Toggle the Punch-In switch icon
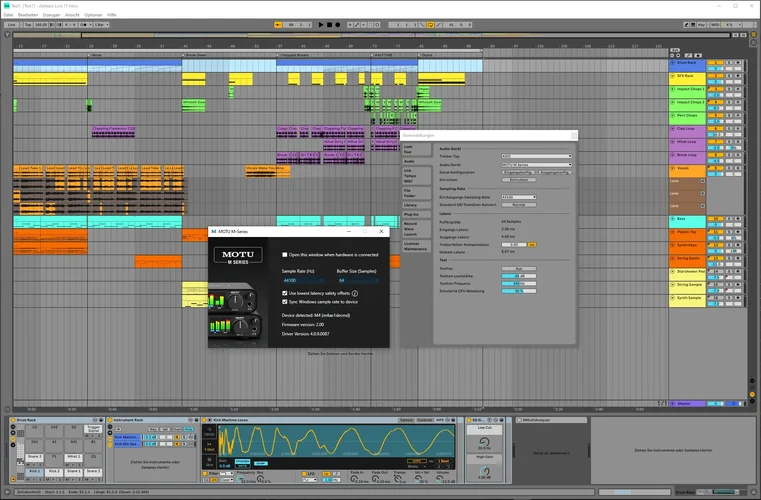Image resolution: width=761 pixels, height=500 pixels. click(422, 25)
